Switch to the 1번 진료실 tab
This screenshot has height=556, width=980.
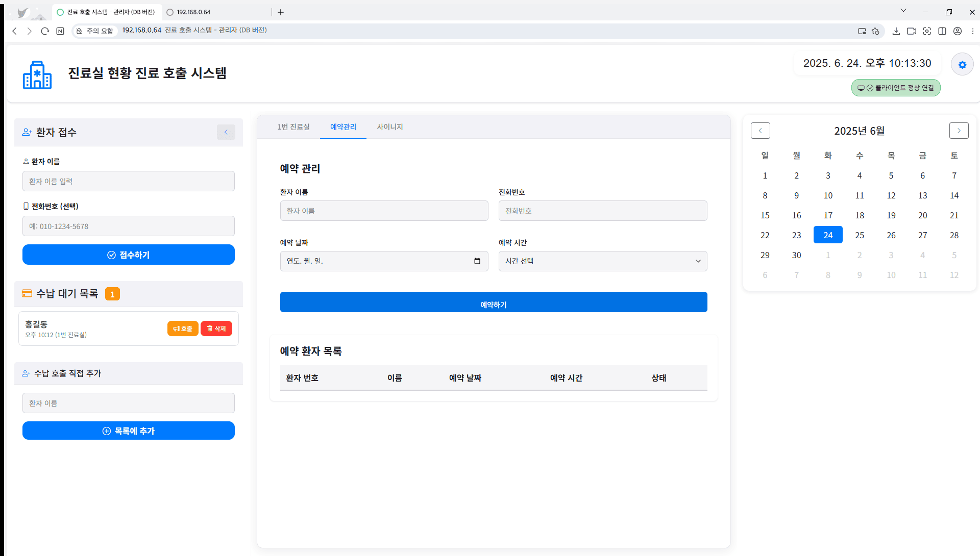[x=293, y=127]
